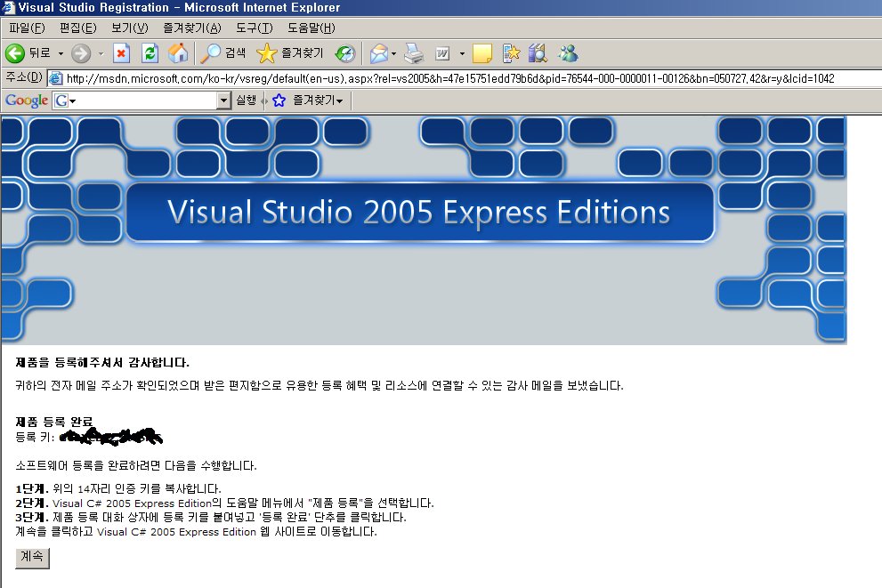Click the grey Forward arrow button
882x588 pixels.
click(x=81, y=53)
